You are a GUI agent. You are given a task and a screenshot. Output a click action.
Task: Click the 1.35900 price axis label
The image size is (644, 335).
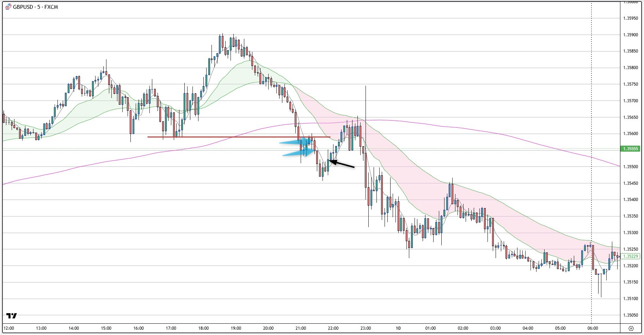[x=631, y=35]
